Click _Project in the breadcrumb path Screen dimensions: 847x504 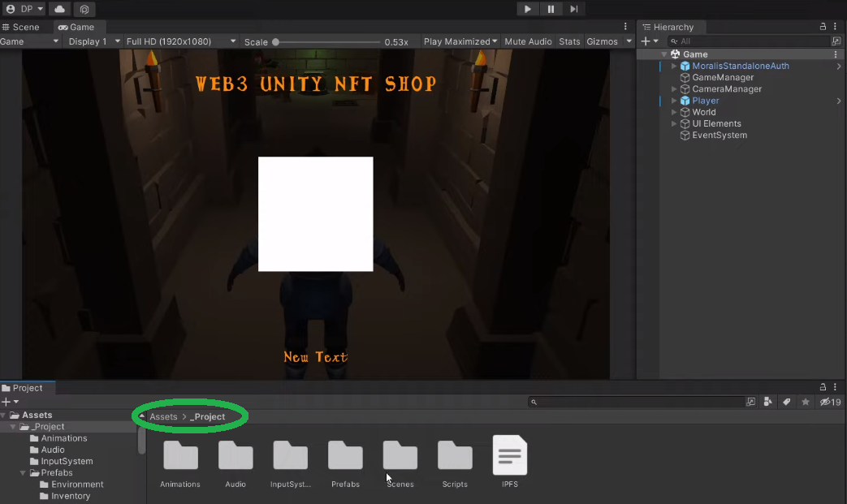(x=207, y=416)
